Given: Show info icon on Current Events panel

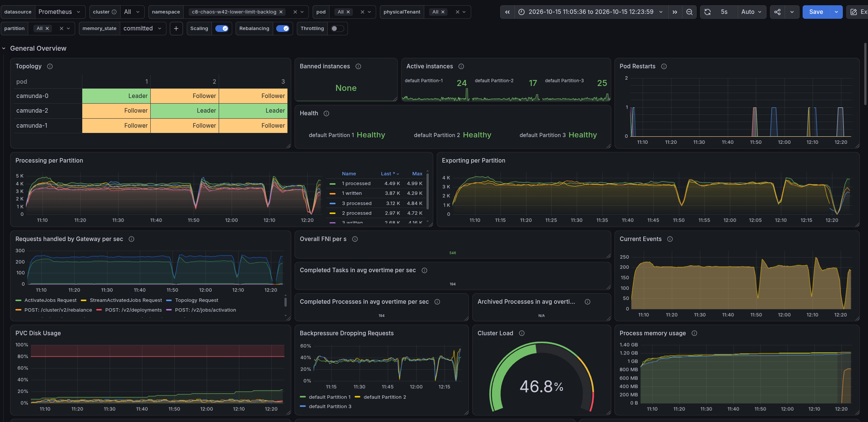Looking at the screenshot, I should click(670, 239).
